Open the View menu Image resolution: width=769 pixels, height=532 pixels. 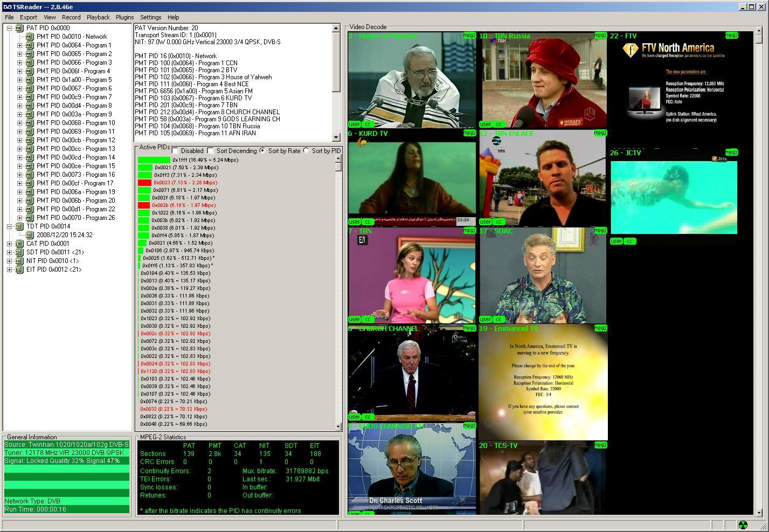pos(50,17)
